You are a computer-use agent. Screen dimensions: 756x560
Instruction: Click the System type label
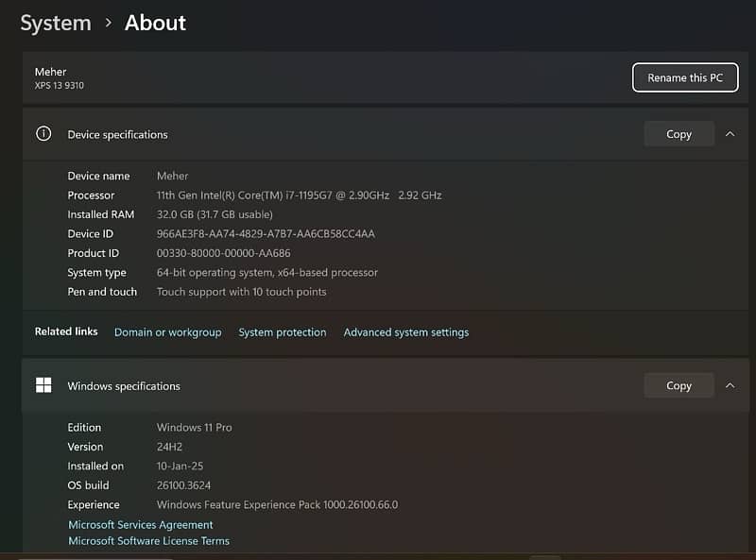(97, 272)
